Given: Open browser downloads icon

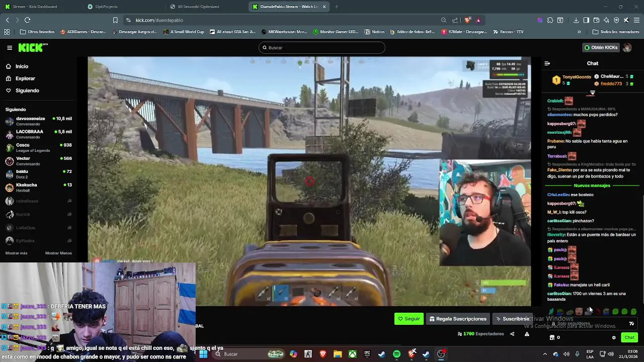Looking at the screenshot, I should 576,20.
